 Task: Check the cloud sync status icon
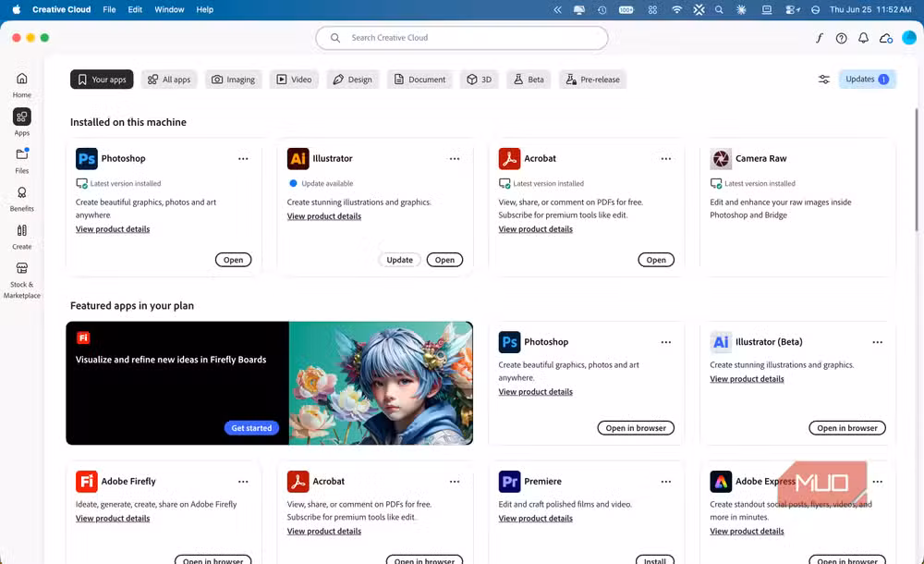tap(886, 38)
